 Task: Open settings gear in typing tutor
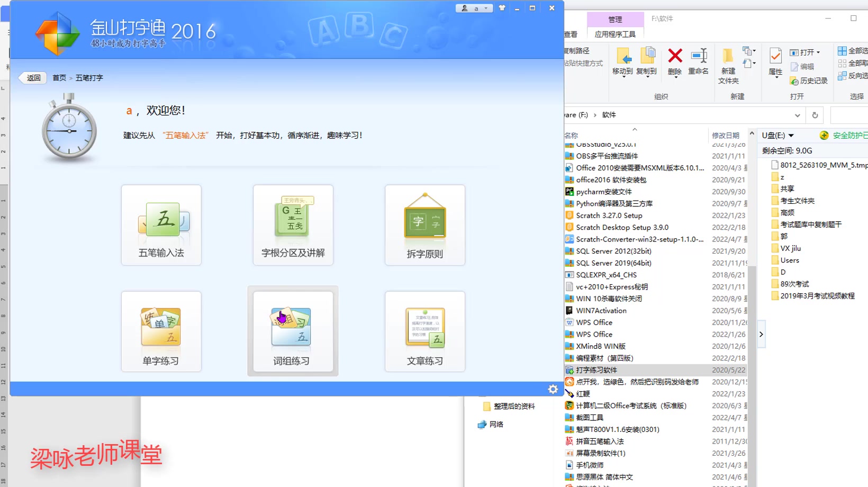tap(553, 389)
